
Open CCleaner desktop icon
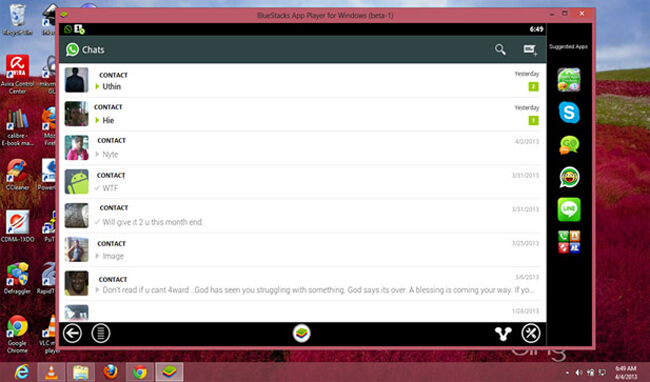click(17, 174)
